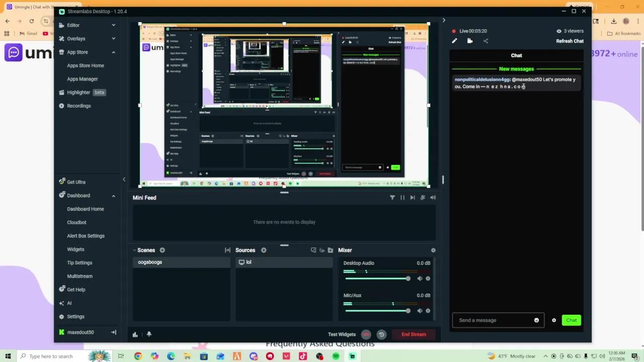
Task: Open the performance stats bar icon
Action: [135, 334]
